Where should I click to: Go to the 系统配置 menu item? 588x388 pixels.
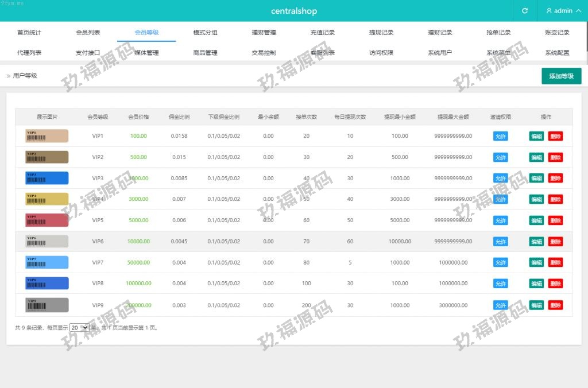pyautogui.click(x=557, y=53)
